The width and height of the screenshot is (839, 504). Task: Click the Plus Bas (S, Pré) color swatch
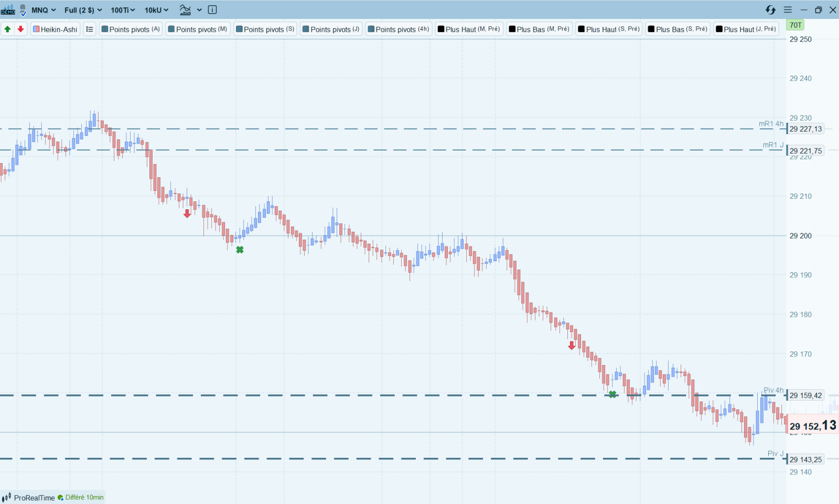click(651, 29)
